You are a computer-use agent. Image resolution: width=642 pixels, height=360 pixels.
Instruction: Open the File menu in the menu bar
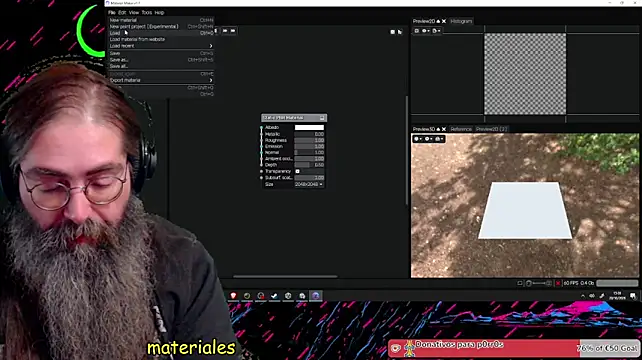point(111,12)
